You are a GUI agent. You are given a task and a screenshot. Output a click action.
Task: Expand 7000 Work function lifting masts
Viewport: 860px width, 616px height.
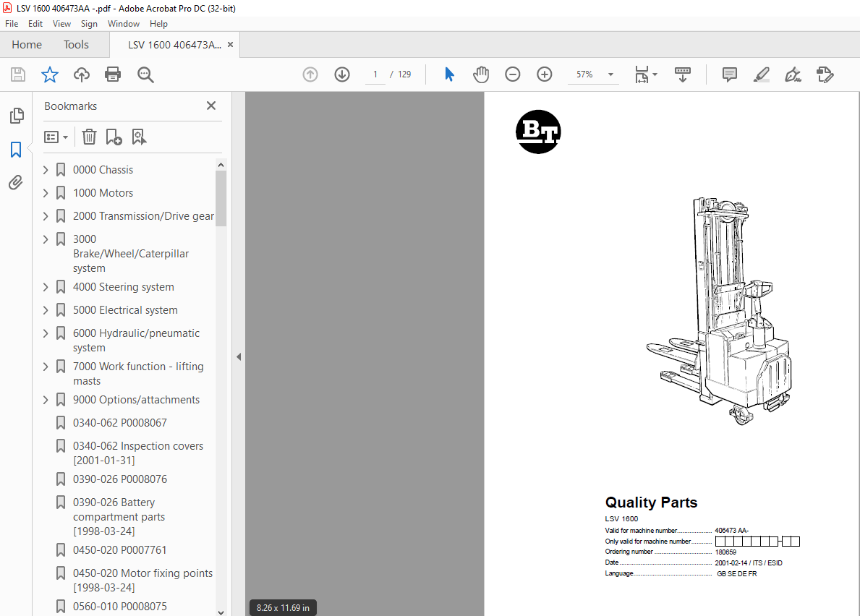[x=46, y=366]
